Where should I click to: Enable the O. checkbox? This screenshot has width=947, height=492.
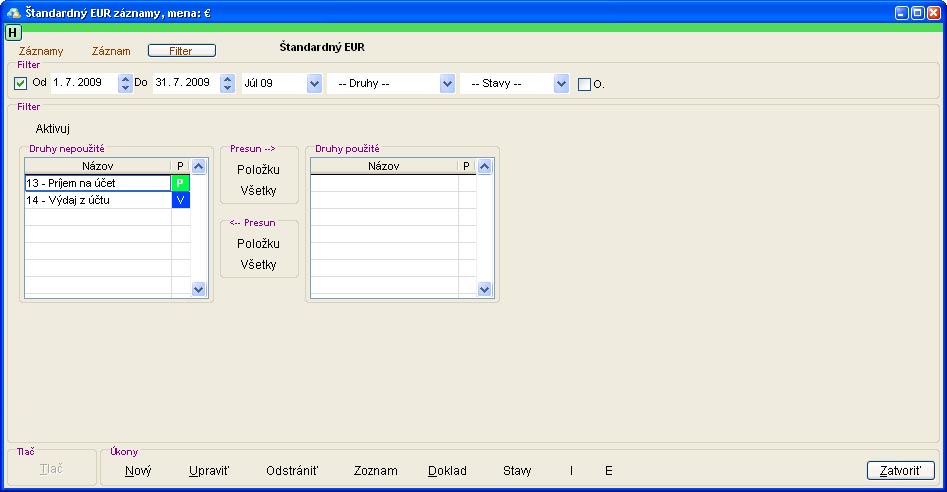click(x=585, y=85)
